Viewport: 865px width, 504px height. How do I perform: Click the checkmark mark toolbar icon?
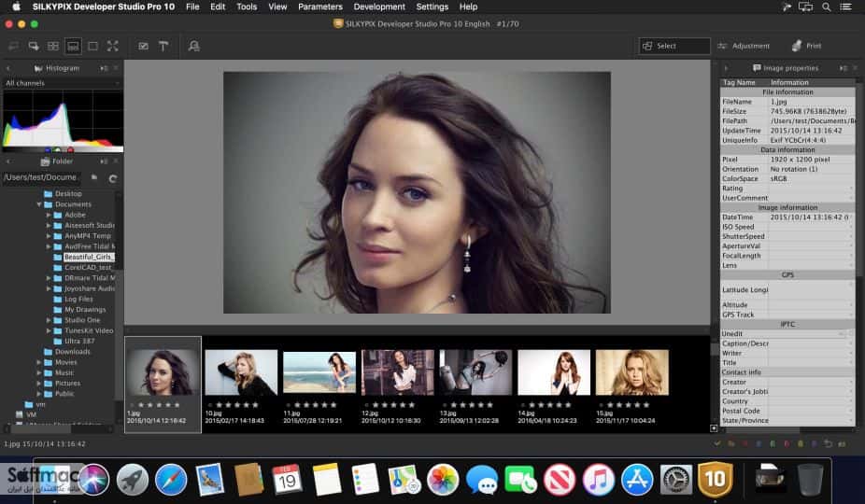[144, 47]
